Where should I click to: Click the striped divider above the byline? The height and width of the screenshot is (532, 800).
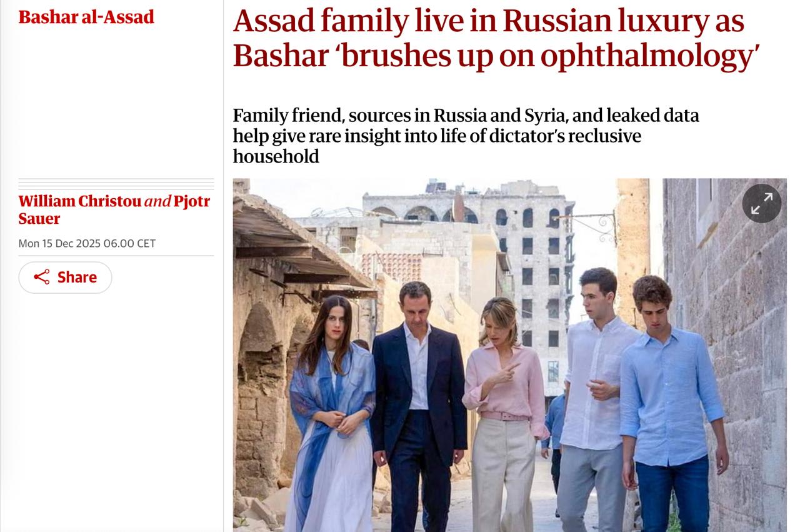click(116, 184)
